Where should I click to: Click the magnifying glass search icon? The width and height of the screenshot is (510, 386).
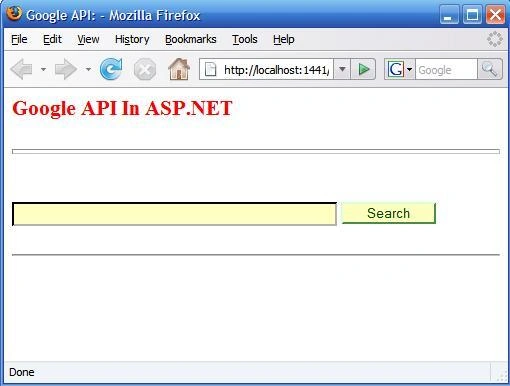(x=490, y=69)
